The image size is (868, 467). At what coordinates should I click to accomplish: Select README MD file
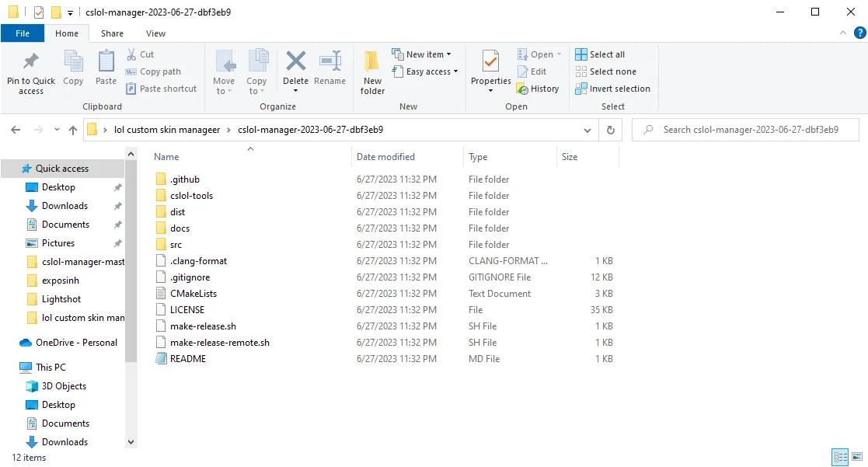(x=187, y=358)
